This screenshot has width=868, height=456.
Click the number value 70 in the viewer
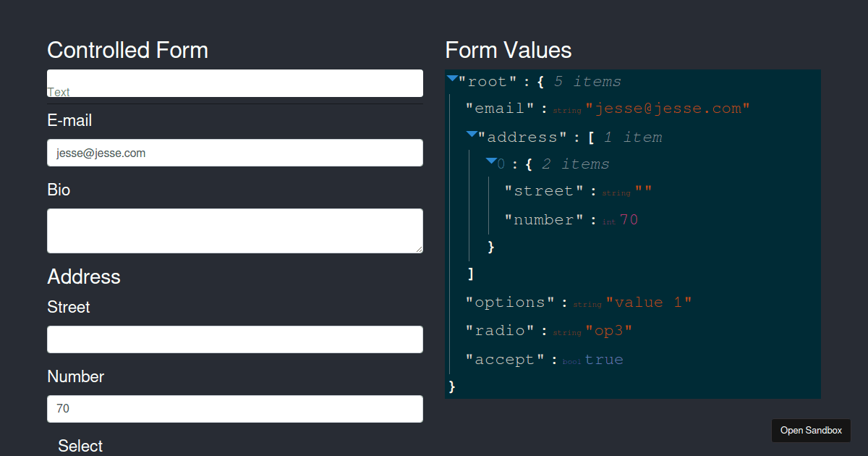tap(629, 219)
